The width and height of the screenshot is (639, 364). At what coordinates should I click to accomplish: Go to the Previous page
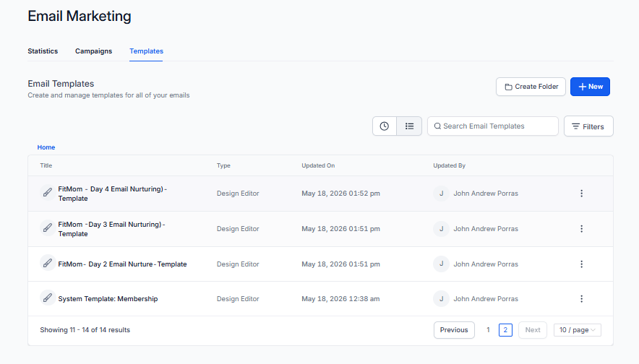tap(454, 330)
